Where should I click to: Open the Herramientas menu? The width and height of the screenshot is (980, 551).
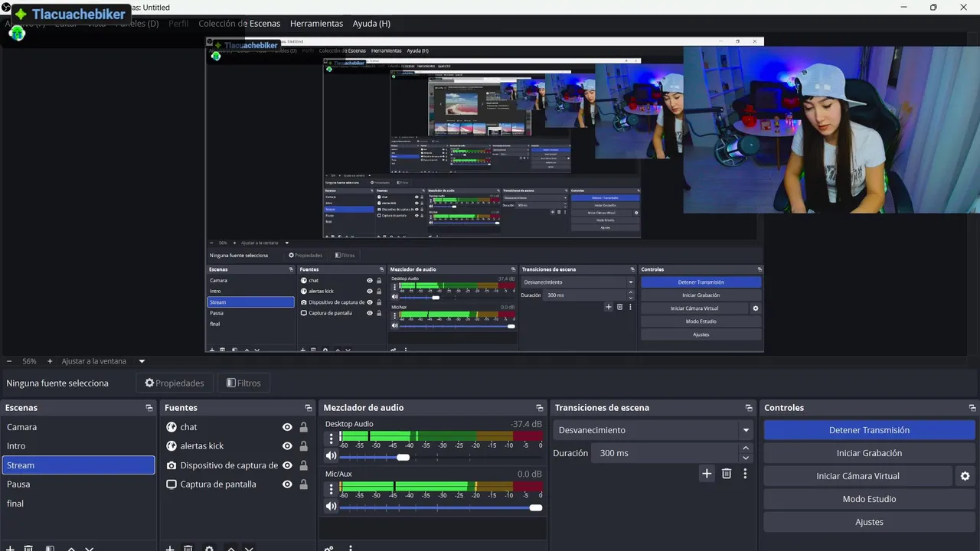(316, 24)
